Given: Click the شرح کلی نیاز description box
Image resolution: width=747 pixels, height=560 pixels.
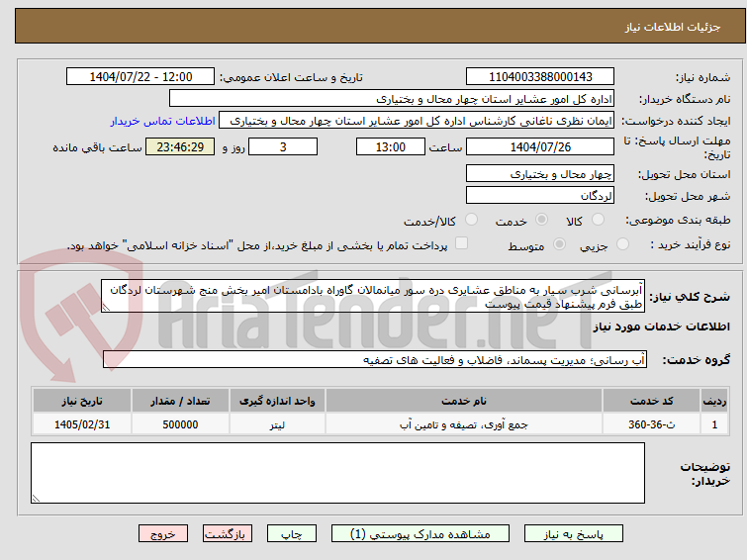Looking at the screenshot, I should pyautogui.click(x=373, y=297).
